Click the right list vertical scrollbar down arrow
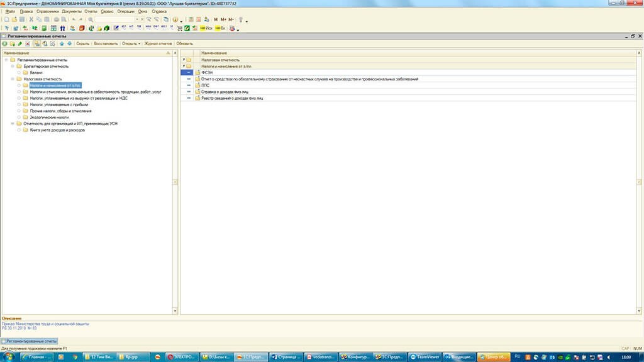 [x=639, y=311]
